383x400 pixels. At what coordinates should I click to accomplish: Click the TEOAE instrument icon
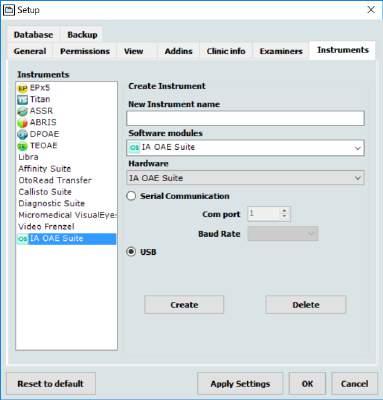(22, 146)
